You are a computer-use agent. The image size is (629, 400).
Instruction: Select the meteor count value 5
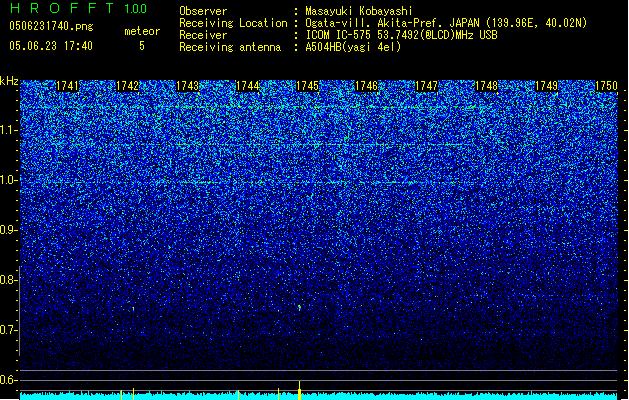click(x=142, y=46)
